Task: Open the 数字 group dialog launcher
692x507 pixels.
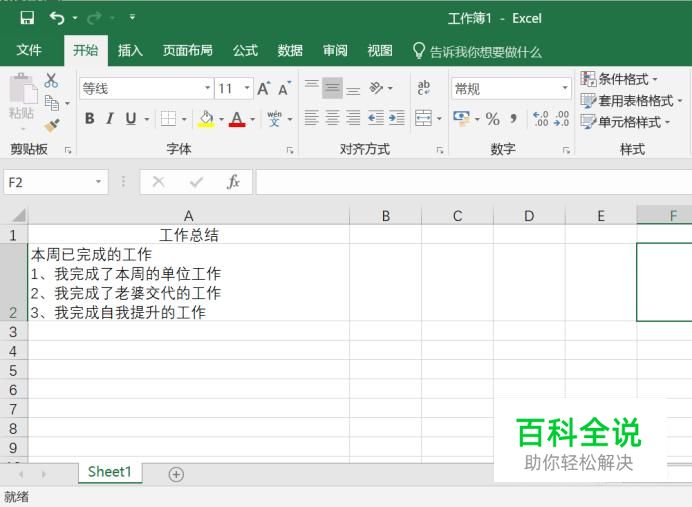Action: point(566,150)
